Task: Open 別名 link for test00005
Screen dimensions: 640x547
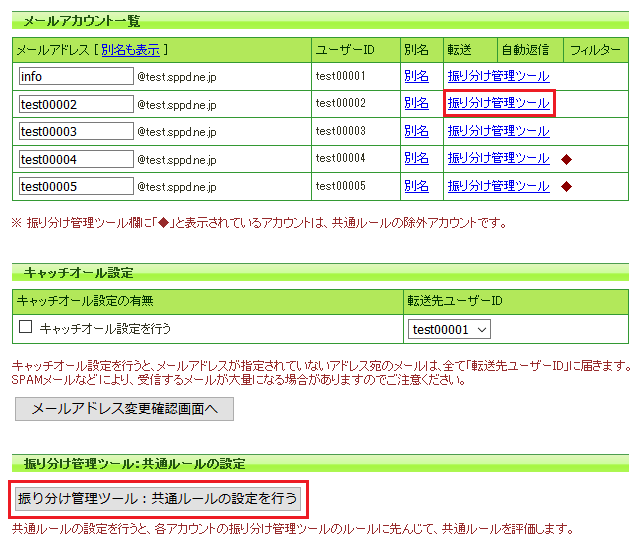Action: tap(416, 186)
